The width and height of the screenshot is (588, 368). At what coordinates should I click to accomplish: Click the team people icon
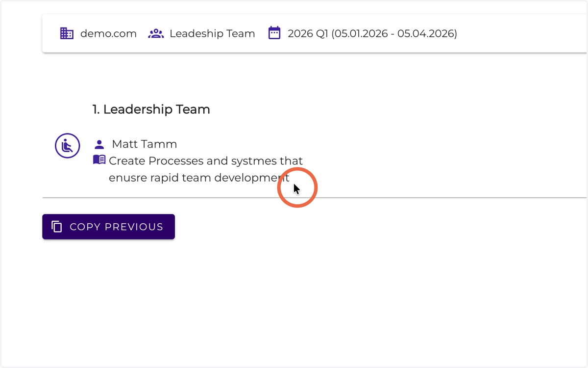156,33
